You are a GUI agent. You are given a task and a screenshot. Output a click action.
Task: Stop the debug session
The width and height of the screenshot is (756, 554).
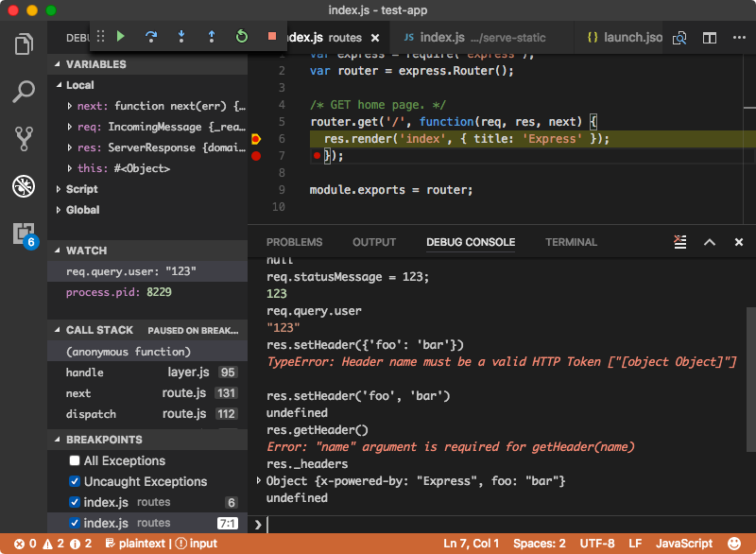(272, 36)
